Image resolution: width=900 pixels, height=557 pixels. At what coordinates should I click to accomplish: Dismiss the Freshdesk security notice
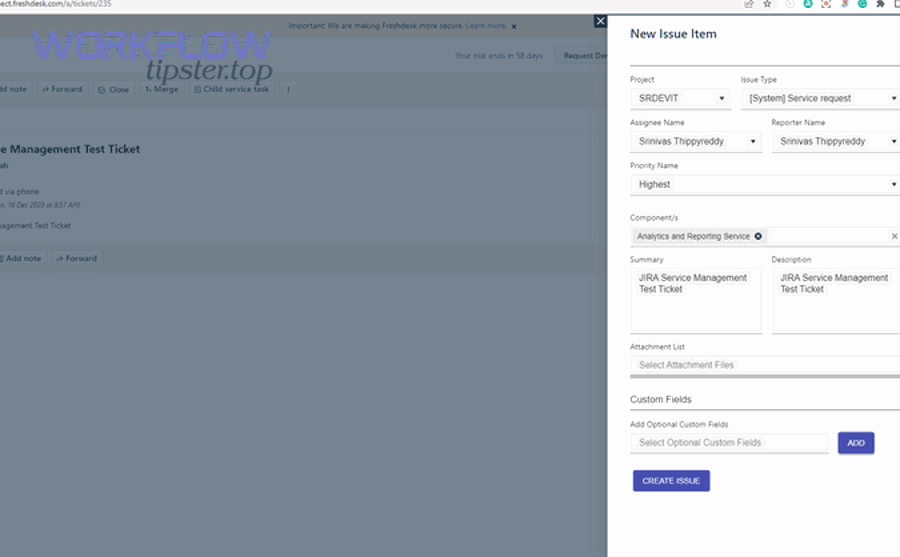click(x=514, y=26)
